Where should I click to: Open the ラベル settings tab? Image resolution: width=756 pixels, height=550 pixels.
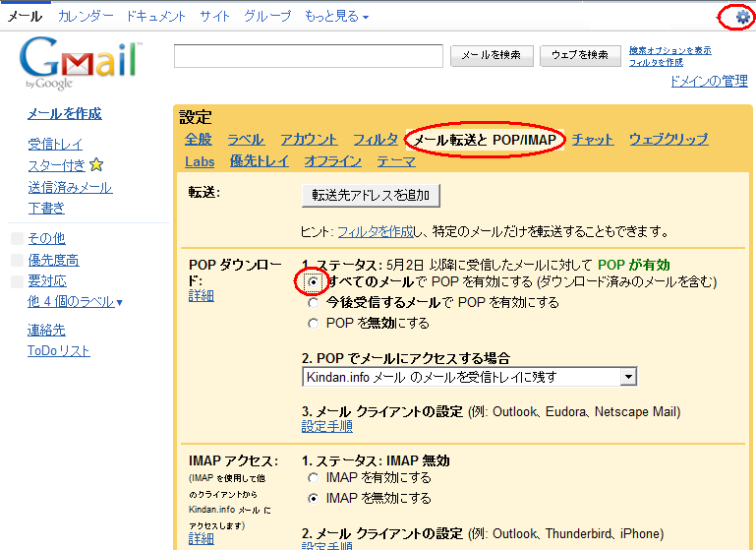tap(246, 140)
